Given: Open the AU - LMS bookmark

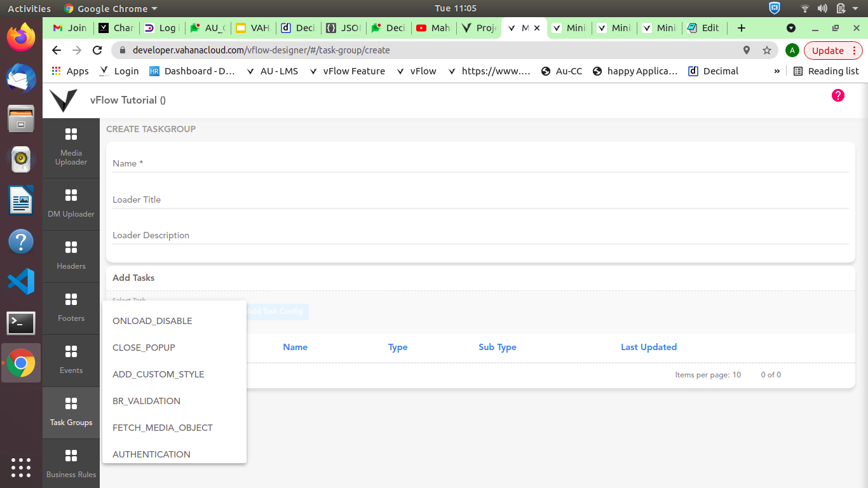Looking at the screenshot, I should click(x=272, y=71).
